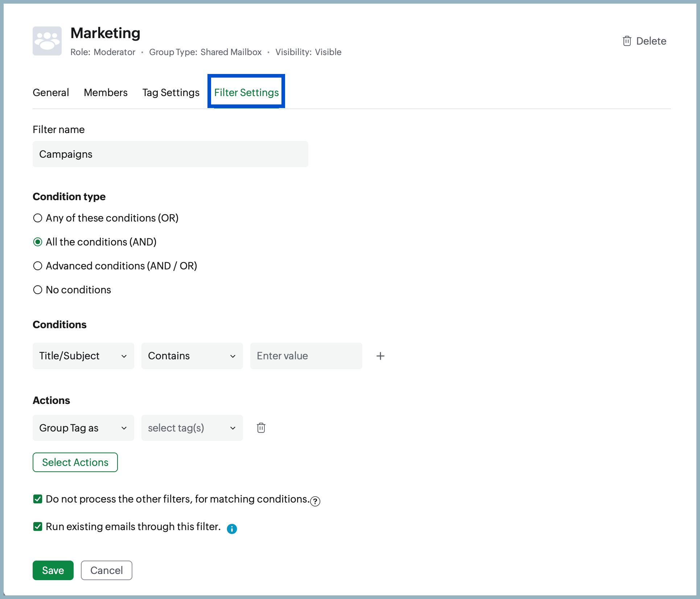Expand the Contains operator dropdown
This screenshot has height=599, width=700.
pos(192,356)
